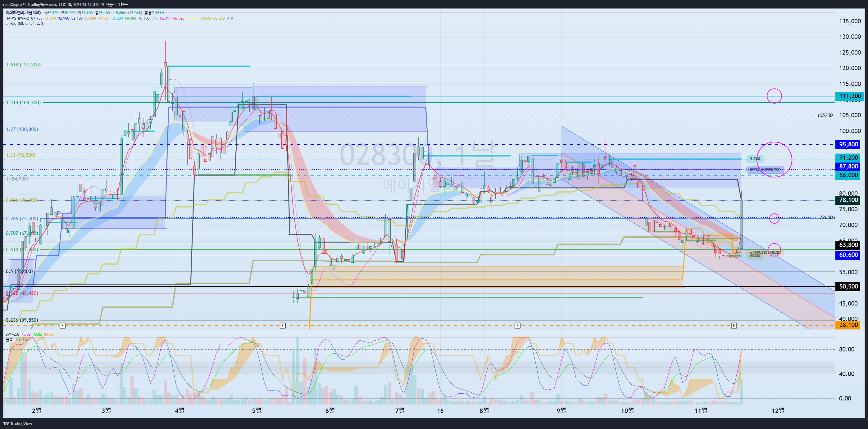
Task: Click the 95,800 blue price label
Action: [x=848, y=144]
